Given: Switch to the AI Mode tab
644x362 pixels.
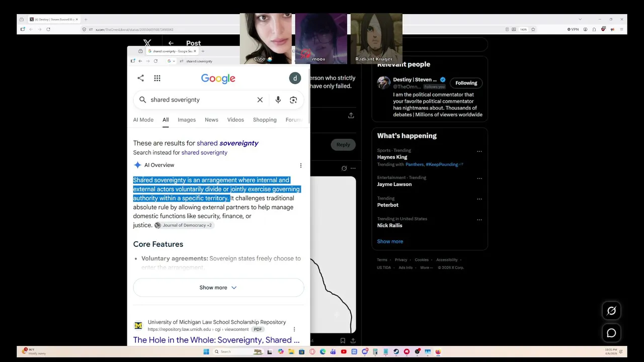Looking at the screenshot, I should click(x=143, y=120).
